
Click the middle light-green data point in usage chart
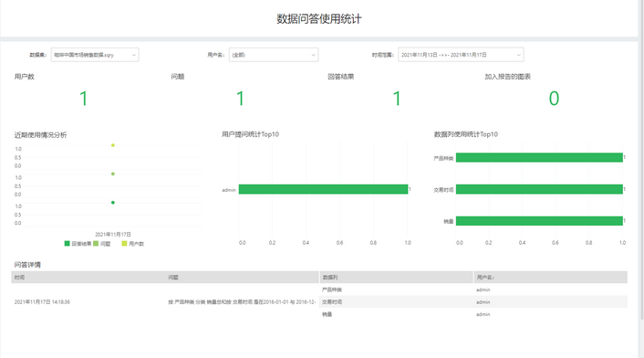click(x=113, y=174)
